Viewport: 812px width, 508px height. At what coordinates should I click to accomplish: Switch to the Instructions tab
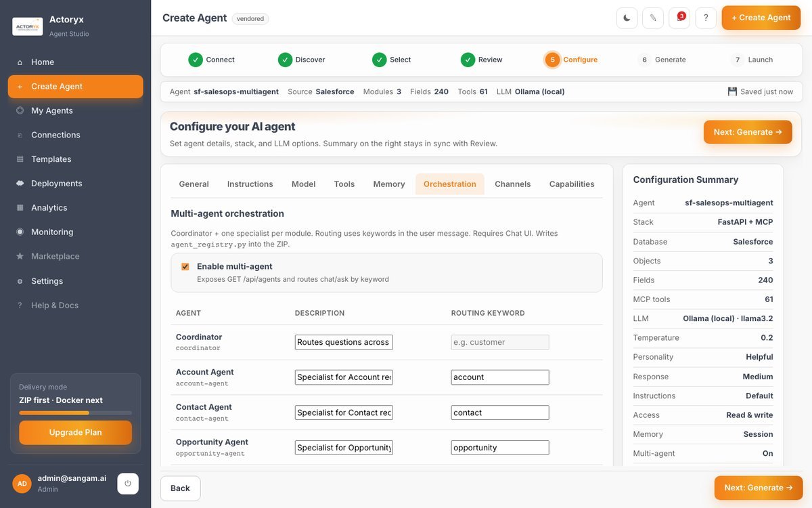[250, 184]
